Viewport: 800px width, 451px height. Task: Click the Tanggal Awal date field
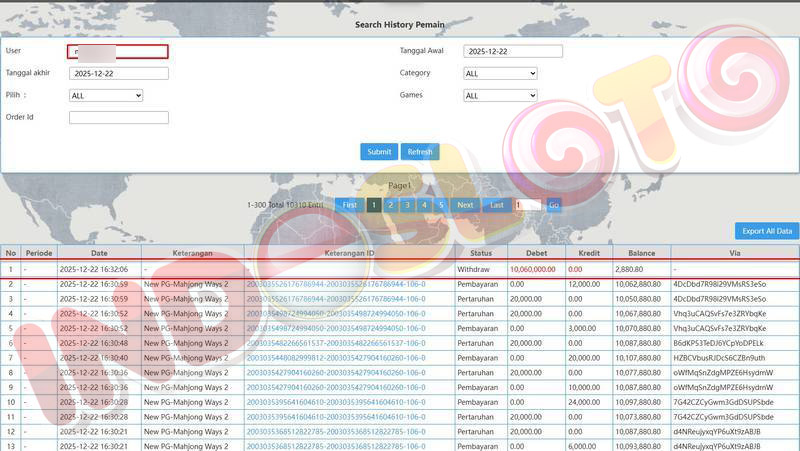coord(513,51)
